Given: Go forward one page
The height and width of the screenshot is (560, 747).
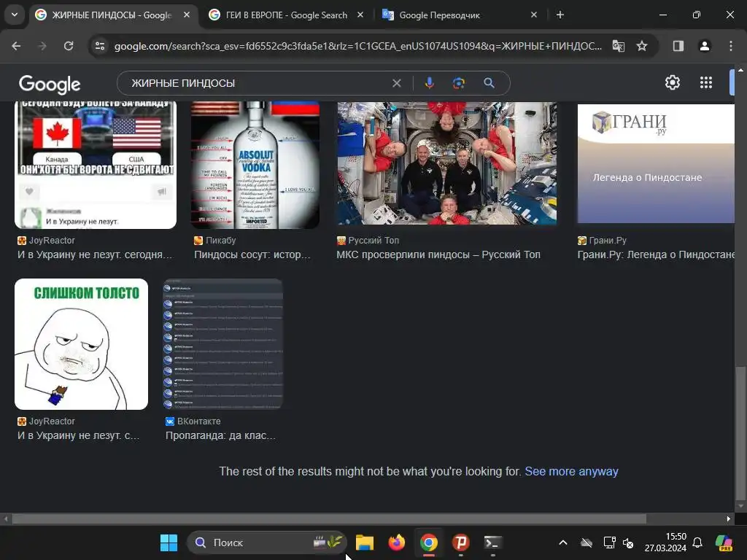Looking at the screenshot, I should 42,46.
